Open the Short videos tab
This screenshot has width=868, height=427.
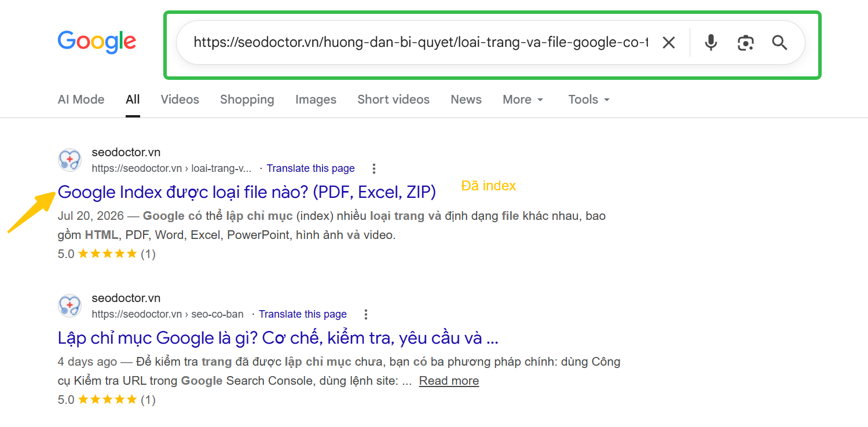pyautogui.click(x=394, y=100)
